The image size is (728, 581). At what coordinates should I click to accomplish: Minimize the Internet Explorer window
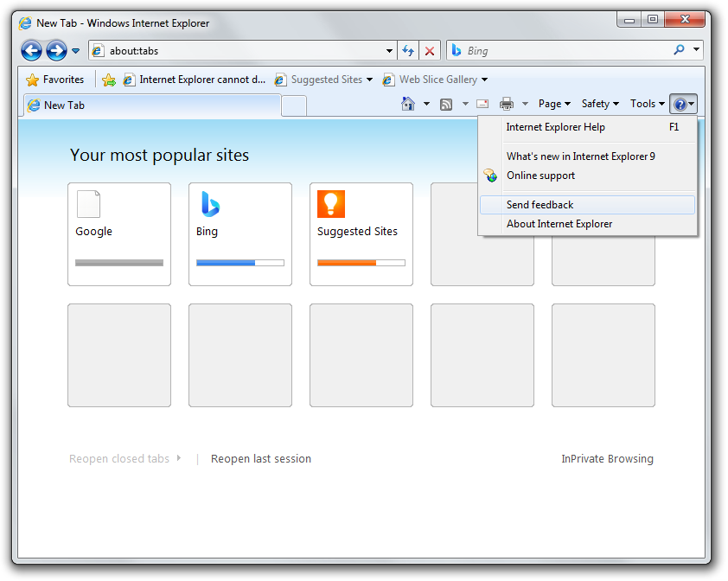tap(629, 20)
